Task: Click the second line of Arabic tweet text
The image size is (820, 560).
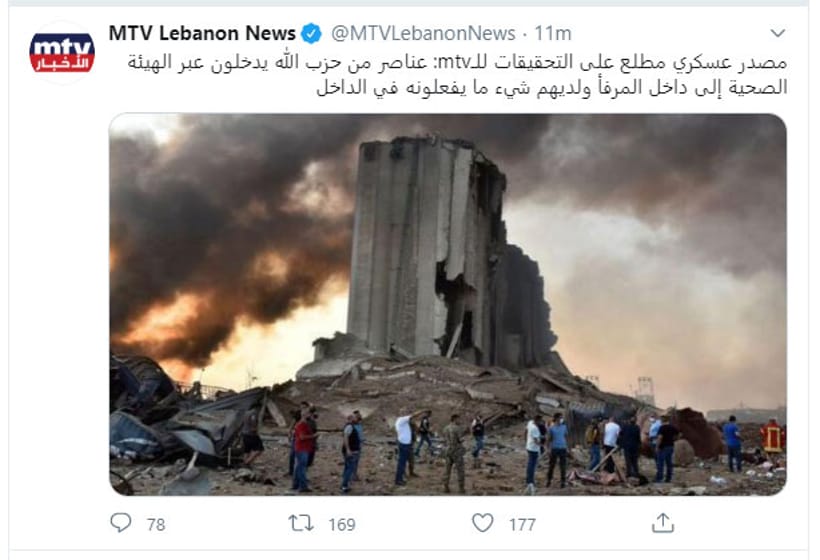Action: tap(552, 87)
